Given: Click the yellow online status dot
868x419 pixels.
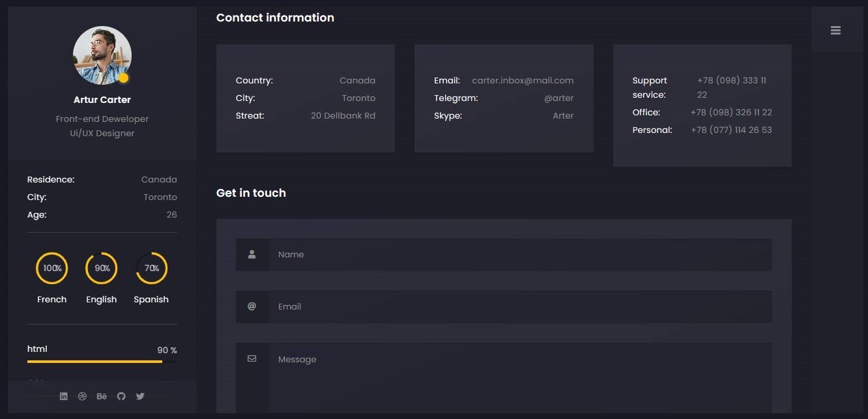Looking at the screenshot, I should point(123,78).
